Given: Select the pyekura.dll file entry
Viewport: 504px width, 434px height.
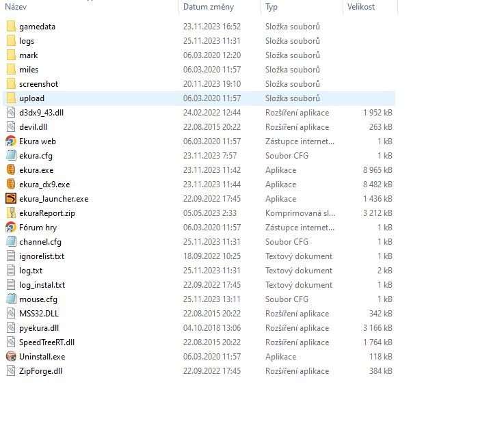Looking at the screenshot, I should (x=39, y=328).
